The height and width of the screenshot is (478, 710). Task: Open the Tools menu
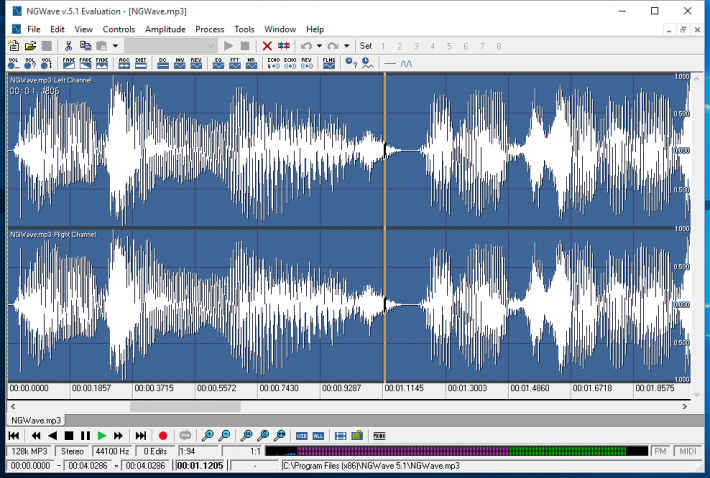[x=244, y=29]
